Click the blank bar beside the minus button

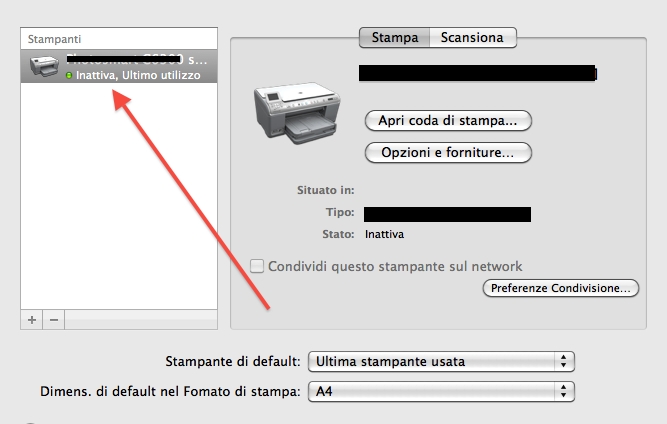pyautogui.click(x=141, y=320)
